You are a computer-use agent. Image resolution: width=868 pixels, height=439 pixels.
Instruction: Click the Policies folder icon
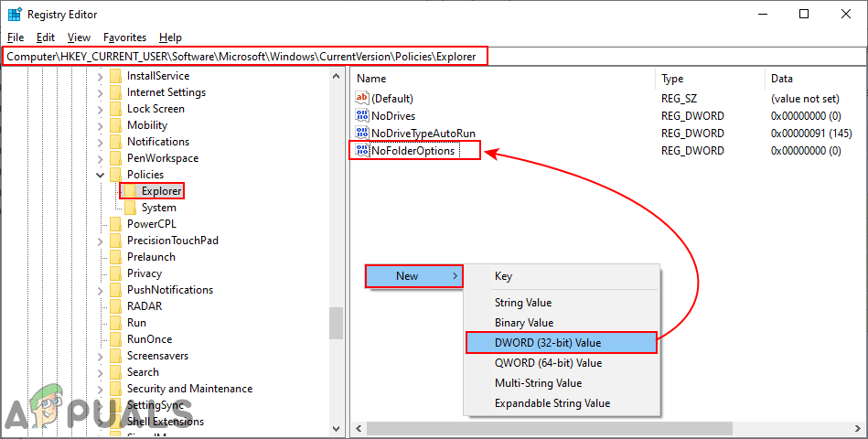[x=115, y=175]
